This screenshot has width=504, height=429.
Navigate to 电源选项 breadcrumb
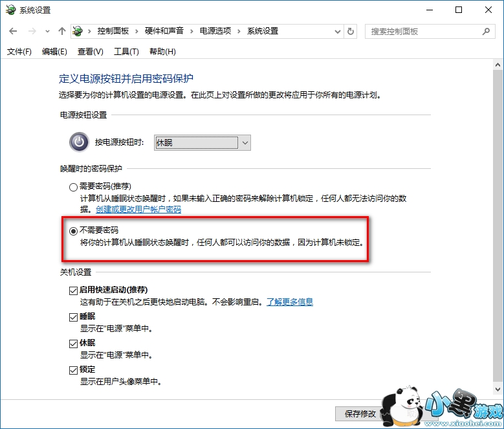[215, 31]
